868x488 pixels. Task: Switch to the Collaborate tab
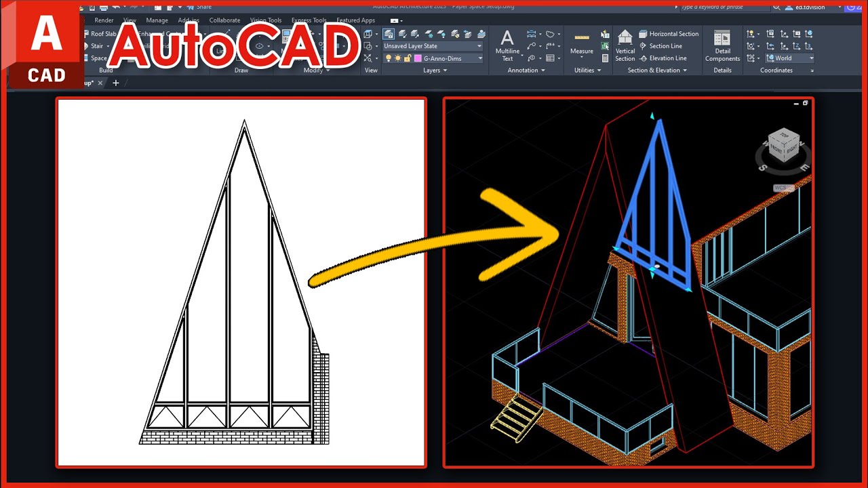[224, 20]
